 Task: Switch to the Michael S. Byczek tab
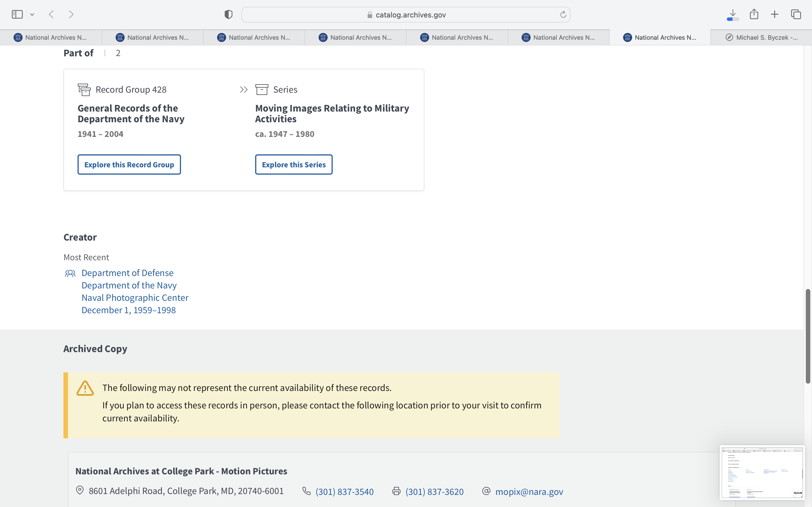[x=761, y=37]
